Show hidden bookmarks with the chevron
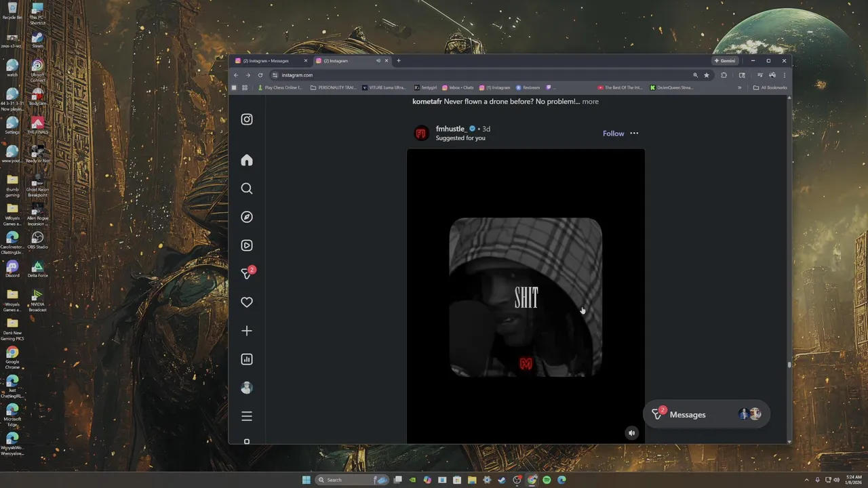The width and height of the screenshot is (868, 488). [x=740, y=87]
